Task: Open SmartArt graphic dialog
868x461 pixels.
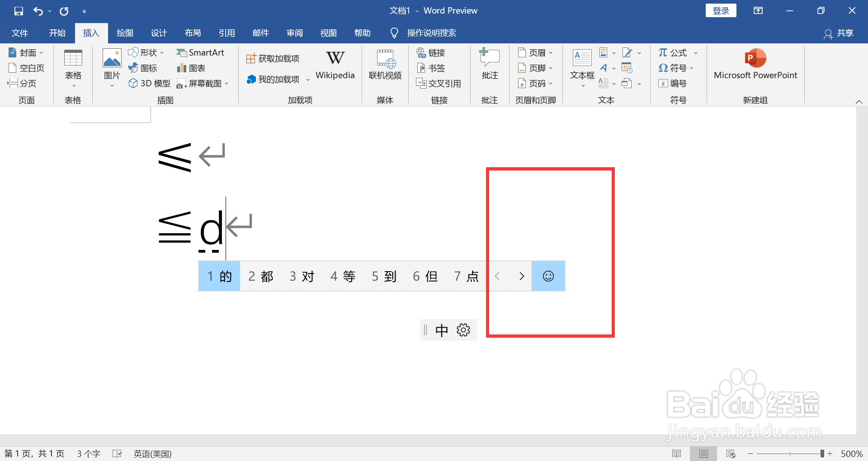Action: 200,53
